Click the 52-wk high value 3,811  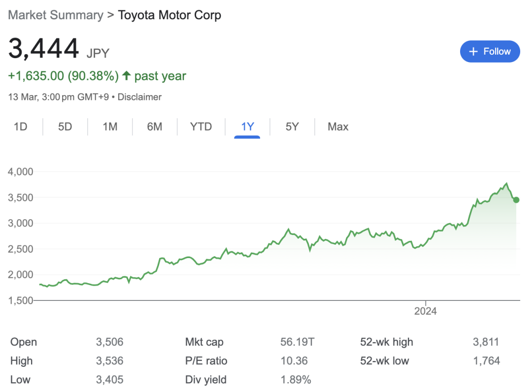click(486, 342)
